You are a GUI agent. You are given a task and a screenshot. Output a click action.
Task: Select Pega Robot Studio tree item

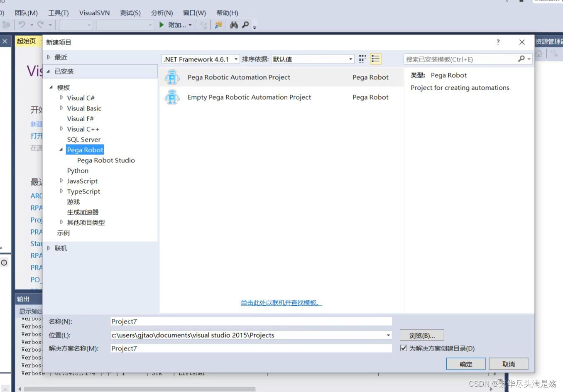pyautogui.click(x=106, y=160)
